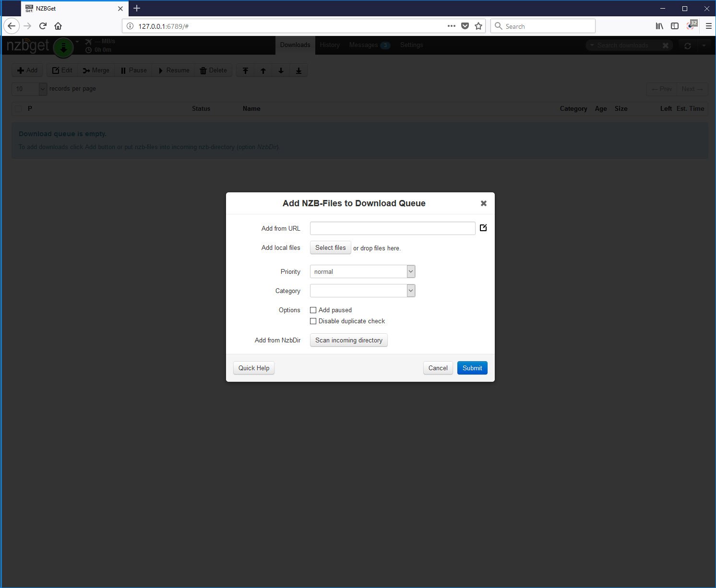Move selected items up in queue
This screenshot has width=716, height=588.
263,71
